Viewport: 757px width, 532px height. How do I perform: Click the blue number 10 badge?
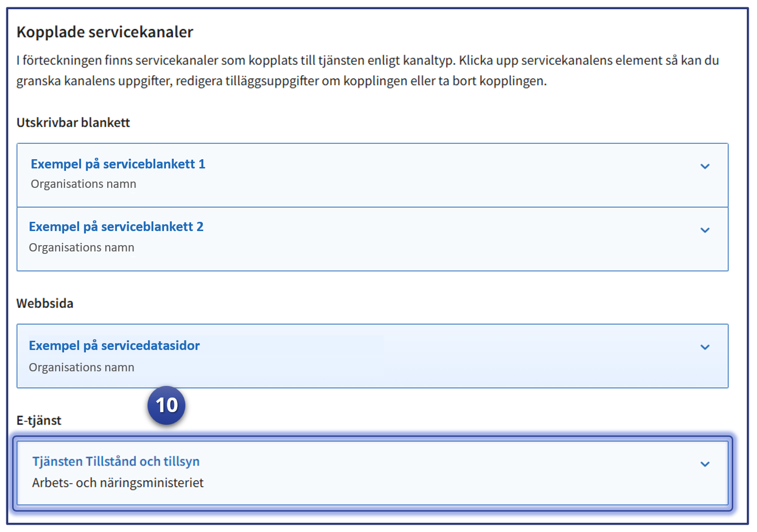166,405
